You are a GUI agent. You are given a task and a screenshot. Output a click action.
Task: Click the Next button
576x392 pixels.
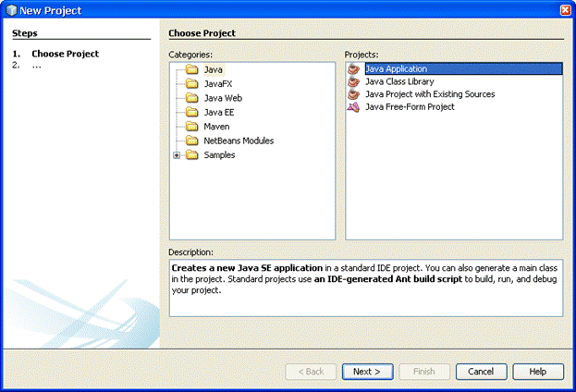click(368, 372)
